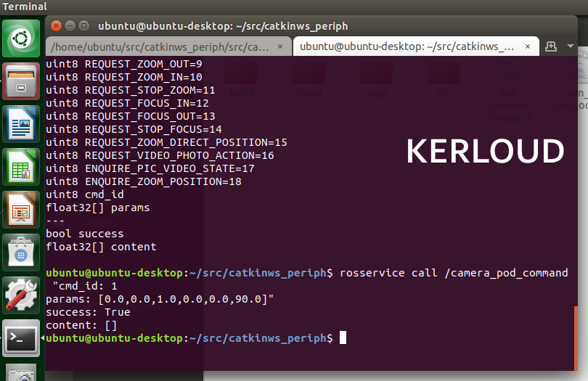
Task: Click the 'float32[] content' line
Action: pyautogui.click(x=101, y=247)
